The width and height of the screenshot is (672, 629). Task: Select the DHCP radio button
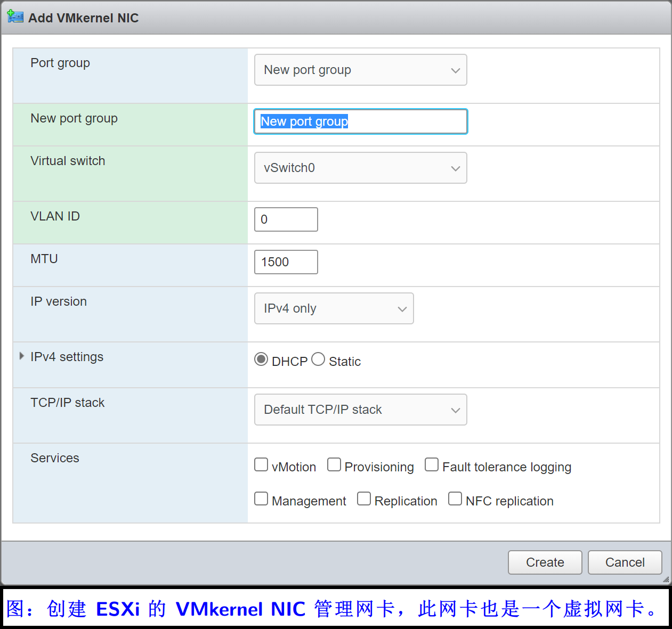pyautogui.click(x=261, y=359)
